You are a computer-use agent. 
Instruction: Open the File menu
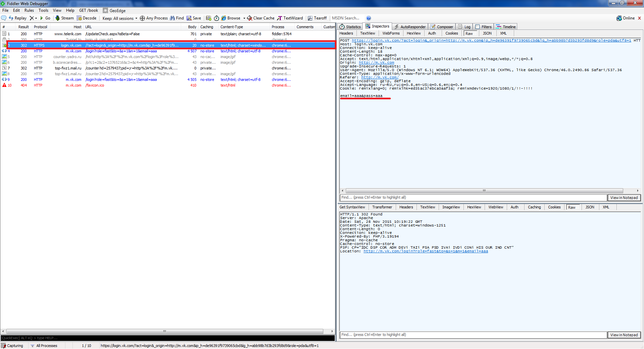tap(5, 10)
